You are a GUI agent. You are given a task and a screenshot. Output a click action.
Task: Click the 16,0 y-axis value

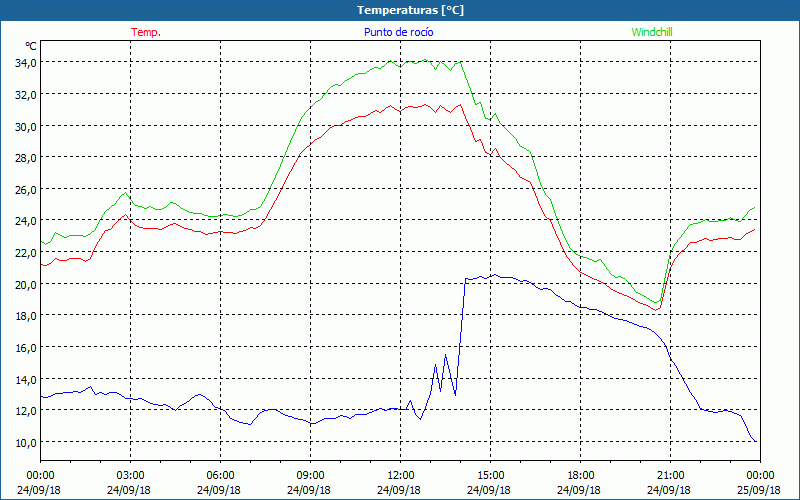click(x=25, y=347)
